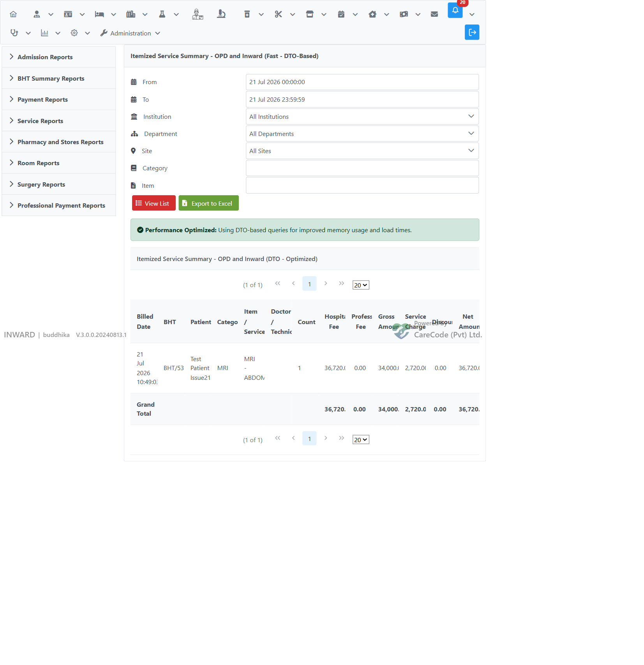Screen dimensions: 644x665
Task: Open the Administration menu
Action: (130, 33)
